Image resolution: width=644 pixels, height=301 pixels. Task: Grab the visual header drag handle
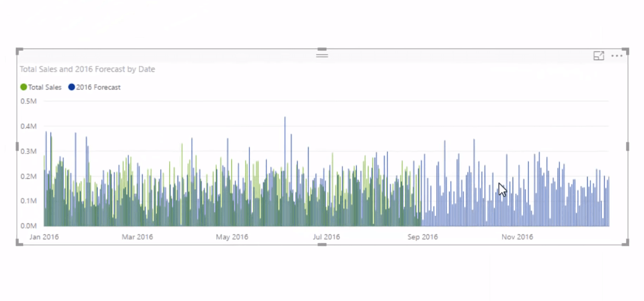[322, 55]
